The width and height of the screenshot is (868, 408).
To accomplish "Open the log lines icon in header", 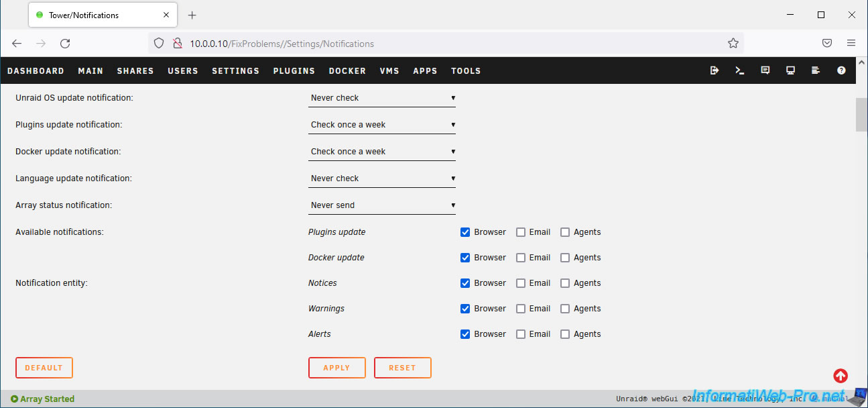I will [816, 70].
